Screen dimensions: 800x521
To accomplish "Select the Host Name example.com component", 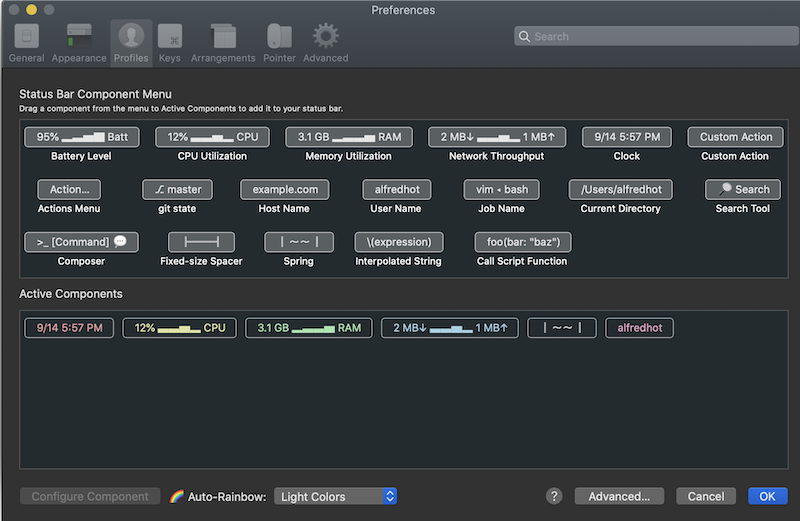I will [x=285, y=189].
